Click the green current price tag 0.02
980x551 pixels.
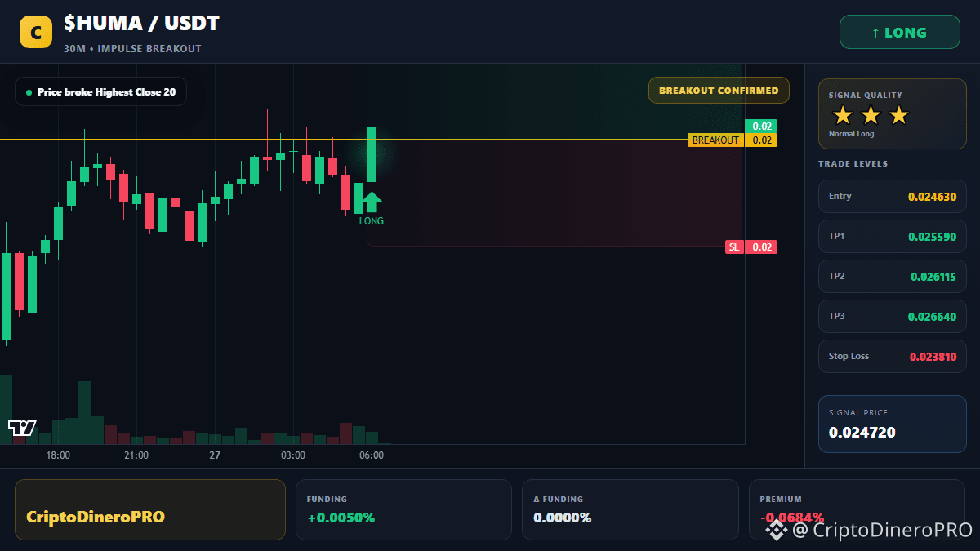pos(761,126)
